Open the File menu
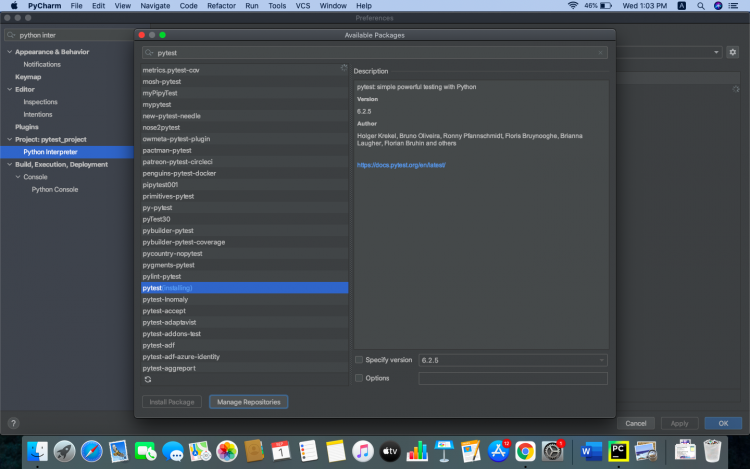Image resolution: width=750 pixels, height=469 pixels. 77,6
